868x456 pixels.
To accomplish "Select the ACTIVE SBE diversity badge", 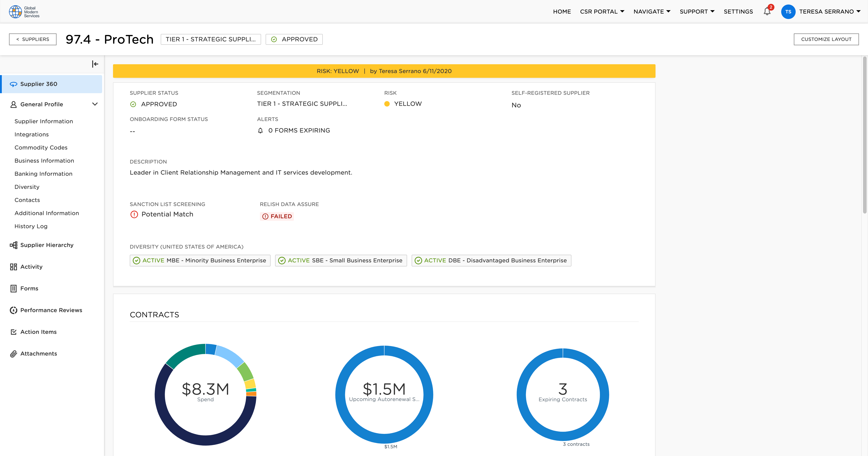I will click(x=341, y=260).
